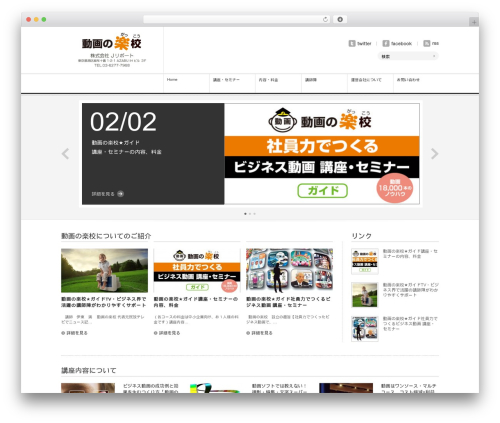Open a new browser tab with plus button
The height and width of the screenshot is (423, 500).
tap(474, 22)
